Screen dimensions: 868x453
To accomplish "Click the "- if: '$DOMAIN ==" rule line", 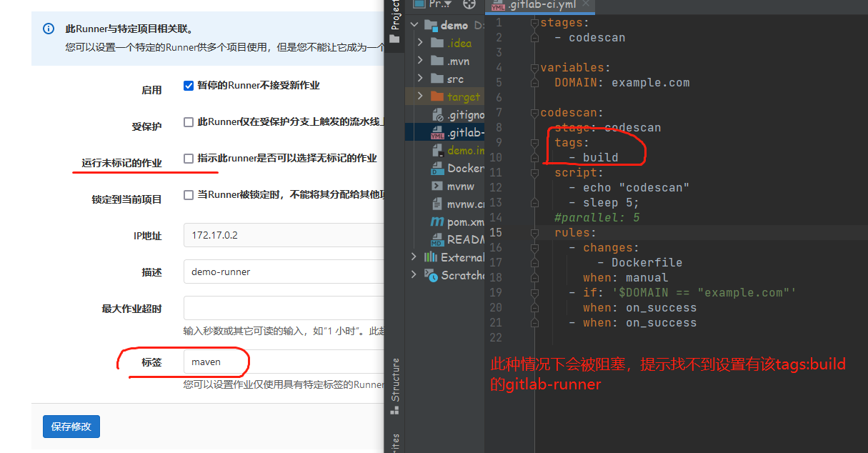I will pos(683,293).
